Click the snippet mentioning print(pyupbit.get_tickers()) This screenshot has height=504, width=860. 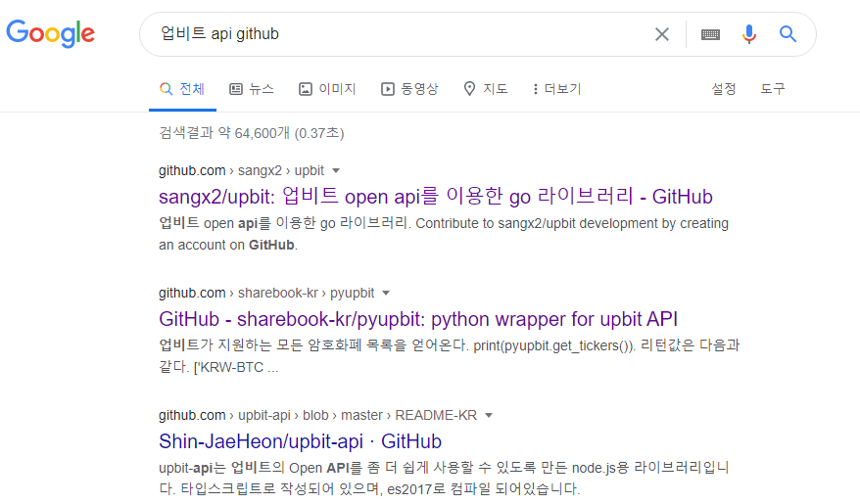(x=450, y=356)
